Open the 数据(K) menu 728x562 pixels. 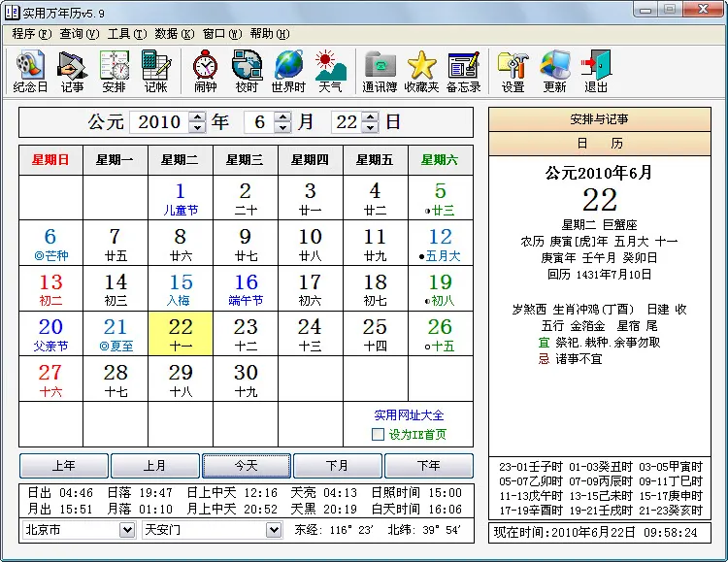[x=175, y=34]
